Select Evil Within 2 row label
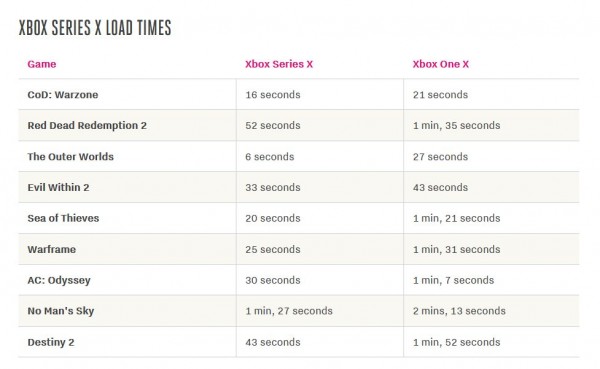Screen dimensions: 600x369 point(58,187)
